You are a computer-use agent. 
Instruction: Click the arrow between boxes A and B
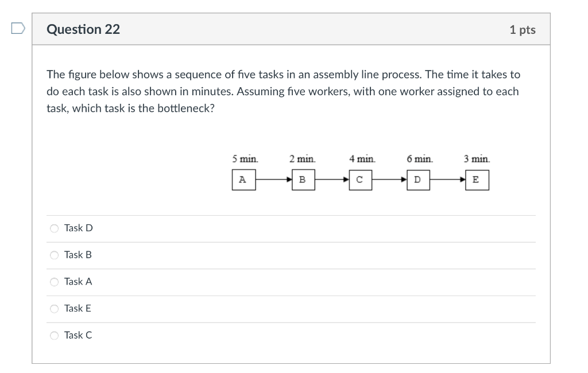(x=273, y=180)
